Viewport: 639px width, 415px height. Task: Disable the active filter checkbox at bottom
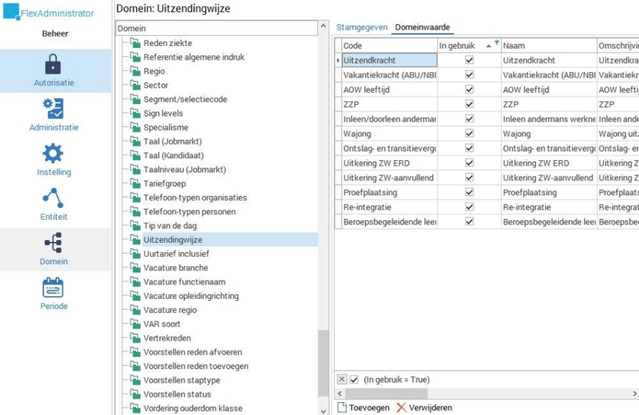tap(354, 380)
